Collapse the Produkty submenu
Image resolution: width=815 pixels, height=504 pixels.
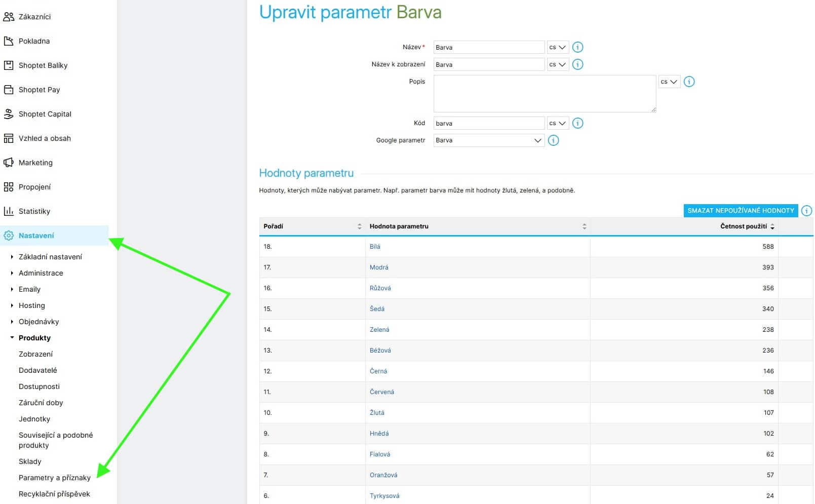tap(12, 338)
